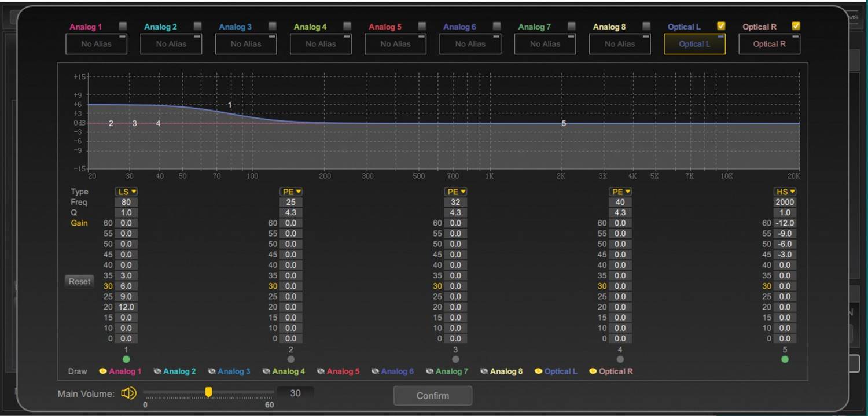Toggle Analog 2 draw eye icon
Screen dimensions: 868x416
pyautogui.click(x=157, y=371)
